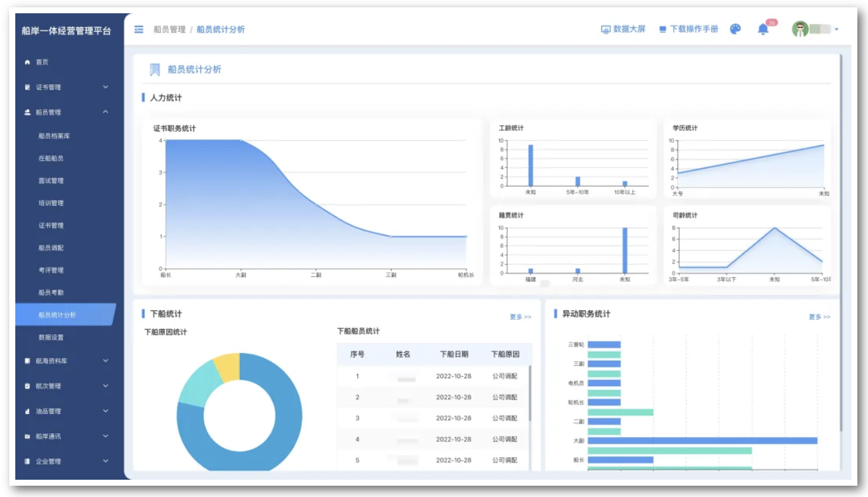Click the 船员管理 breadcrumb link
Screen dimensions: 868x497
[169, 29]
